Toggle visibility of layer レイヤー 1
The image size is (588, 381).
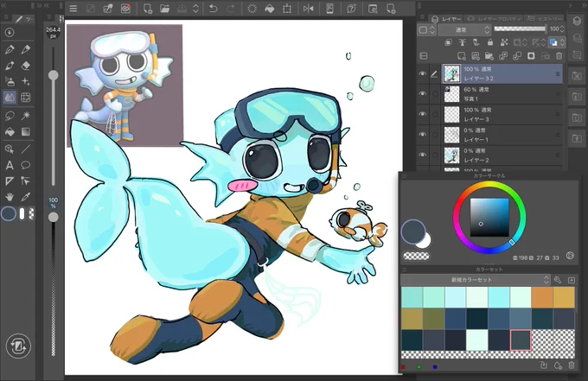(423, 135)
